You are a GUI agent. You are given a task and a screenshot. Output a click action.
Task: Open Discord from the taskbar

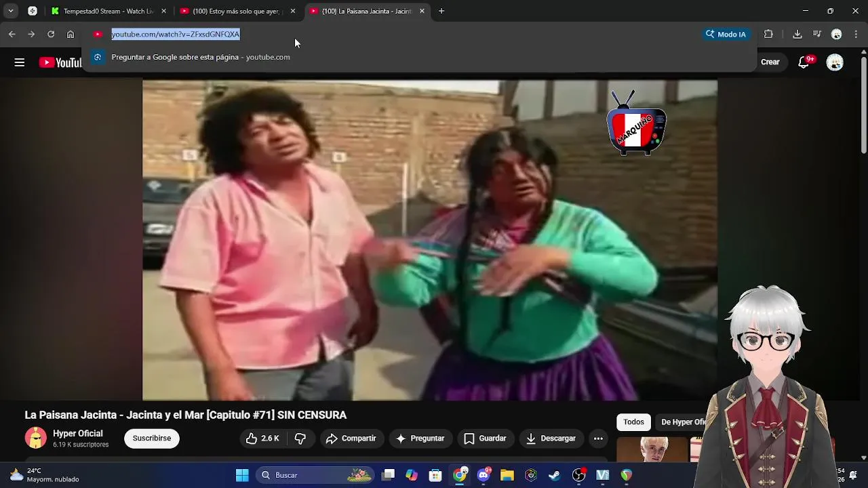(x=484, y=475)
